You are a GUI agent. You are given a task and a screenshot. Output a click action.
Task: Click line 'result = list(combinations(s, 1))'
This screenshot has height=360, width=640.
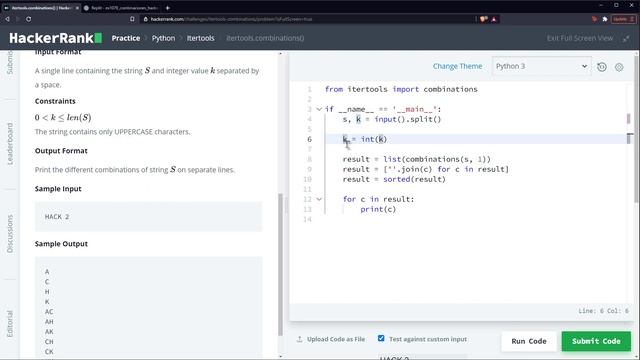[x=416, y=159]
